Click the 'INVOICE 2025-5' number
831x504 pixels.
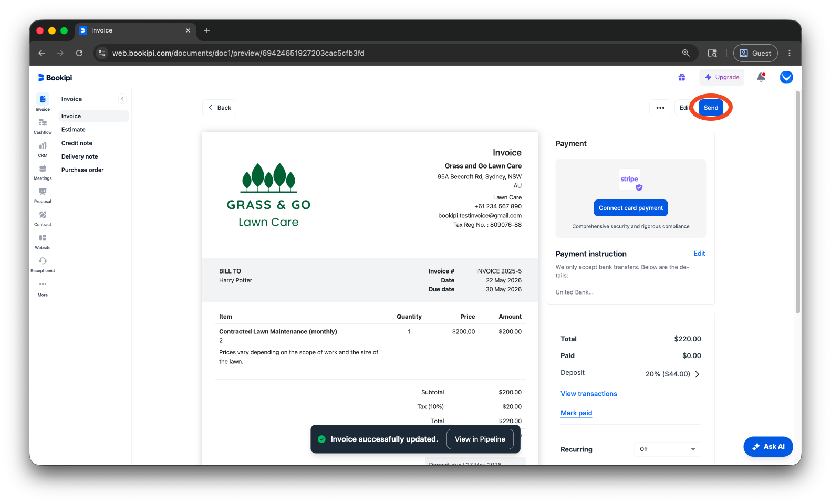[499, 271]
